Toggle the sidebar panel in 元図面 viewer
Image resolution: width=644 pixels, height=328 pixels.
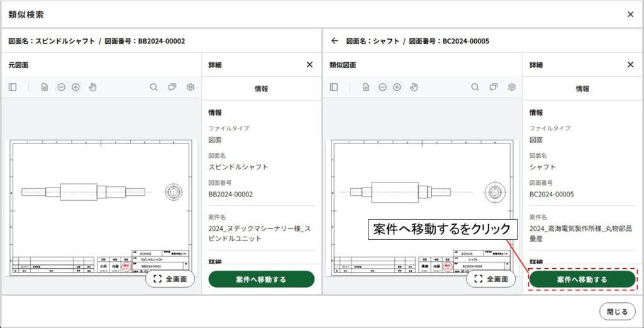pyautogui.click(x=13, y=87)
